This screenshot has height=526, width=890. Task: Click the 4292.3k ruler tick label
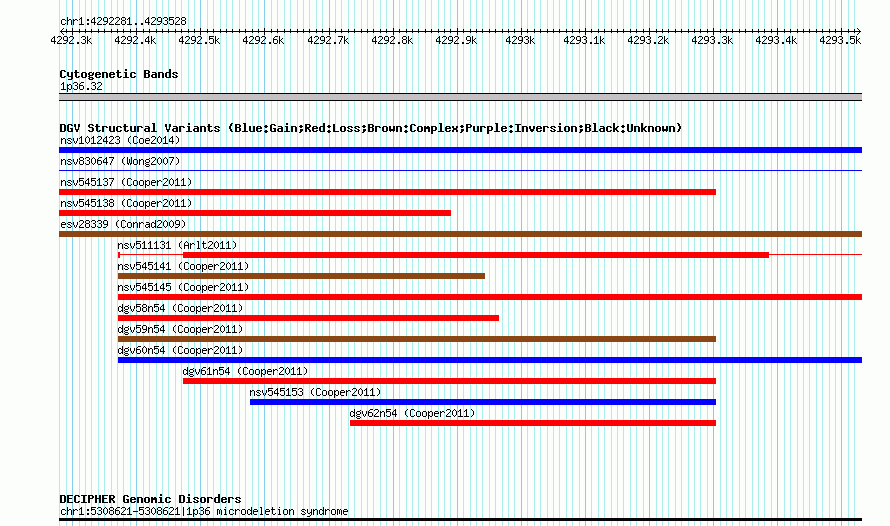[71, 40]
